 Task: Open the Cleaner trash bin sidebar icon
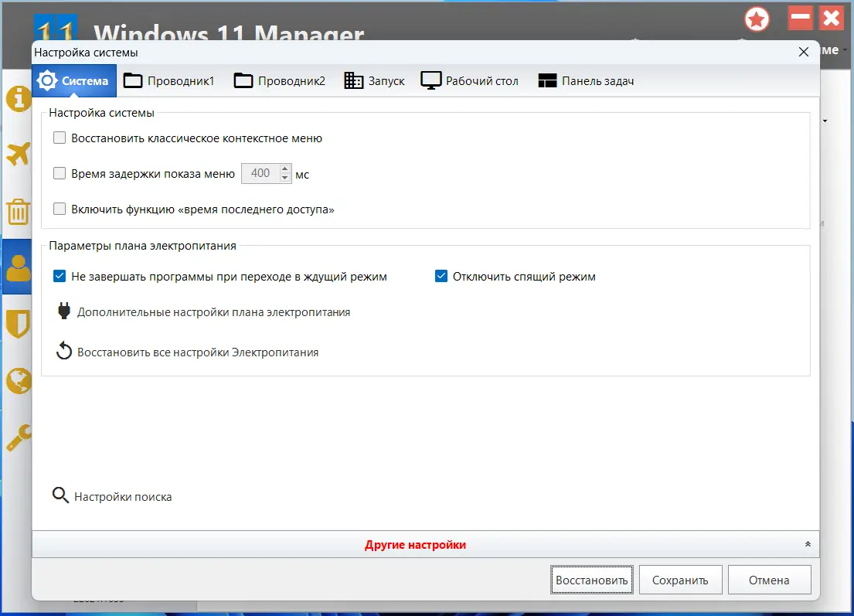coord(18,211)
